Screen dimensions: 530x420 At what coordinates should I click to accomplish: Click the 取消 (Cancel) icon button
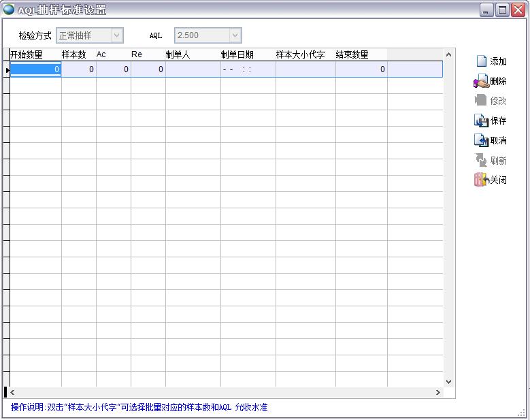pyautogui.click(x=491, y=141)
